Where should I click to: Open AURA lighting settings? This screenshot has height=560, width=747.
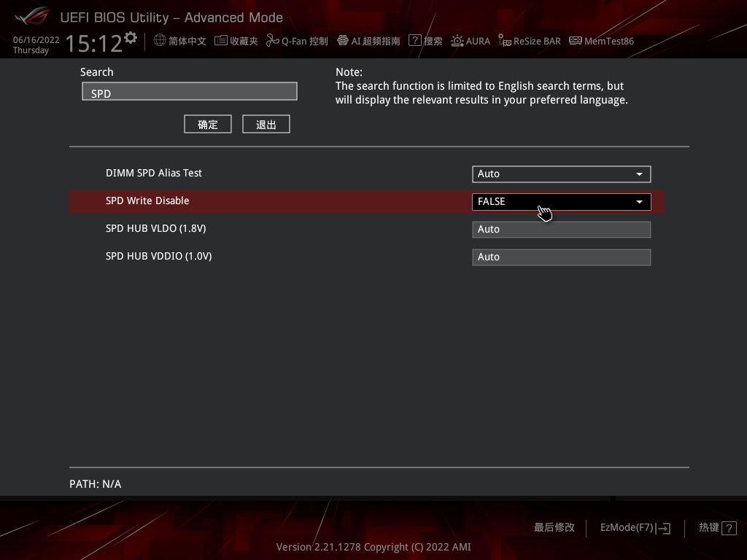(471, 41)
